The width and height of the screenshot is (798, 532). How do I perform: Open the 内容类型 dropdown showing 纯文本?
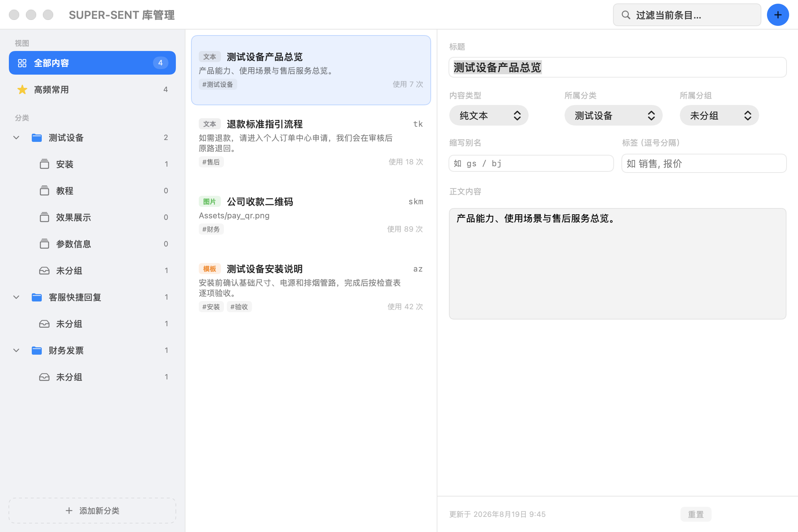point(488,116)
